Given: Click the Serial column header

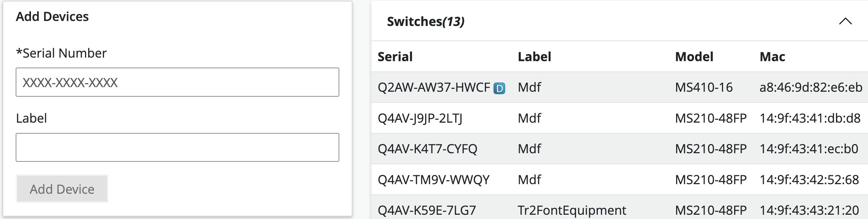Looking at the screenshot, I should (395, 57).
